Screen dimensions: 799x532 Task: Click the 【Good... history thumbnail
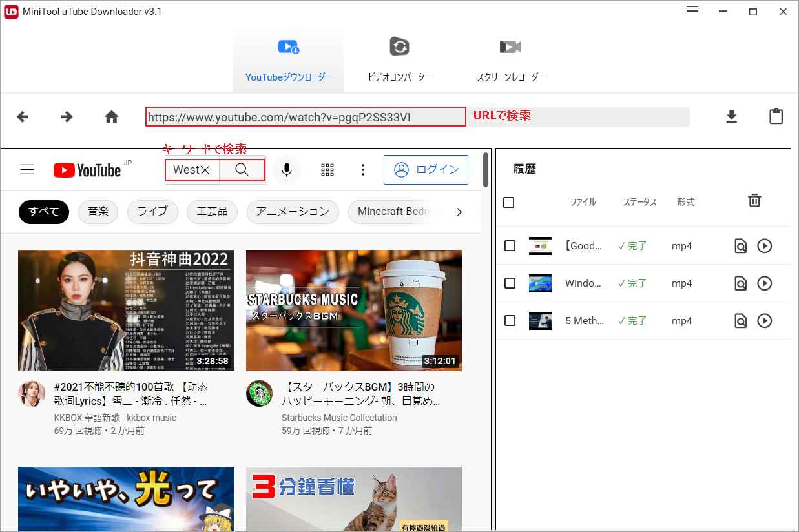[x=540, y=246]
